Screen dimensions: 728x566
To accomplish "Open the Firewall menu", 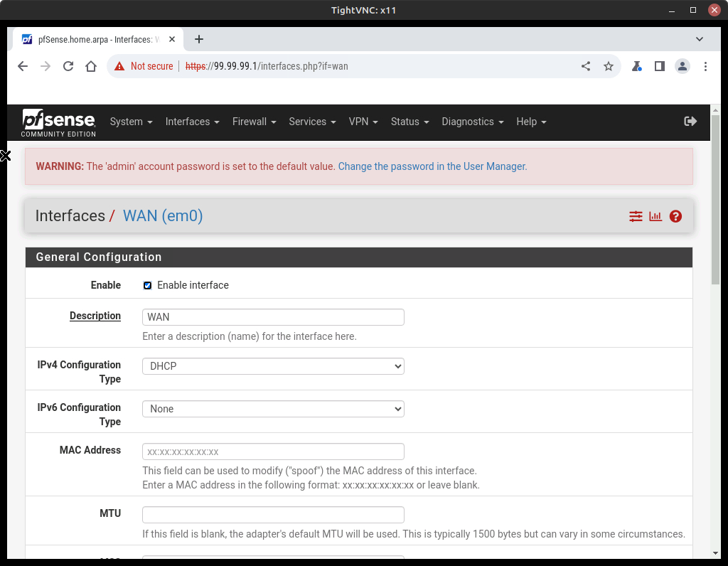I will coord(254,122).
